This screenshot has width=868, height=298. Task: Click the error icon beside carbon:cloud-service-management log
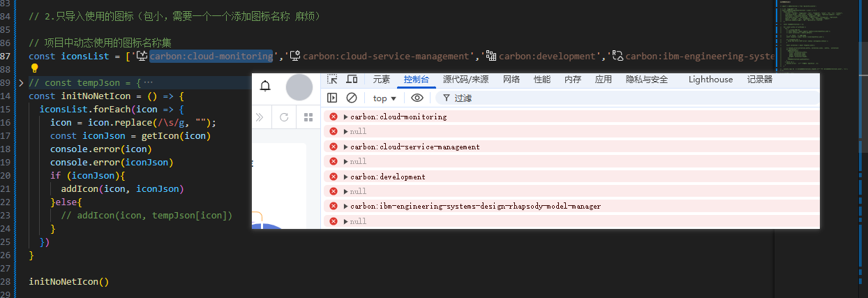tap(334, 147)
